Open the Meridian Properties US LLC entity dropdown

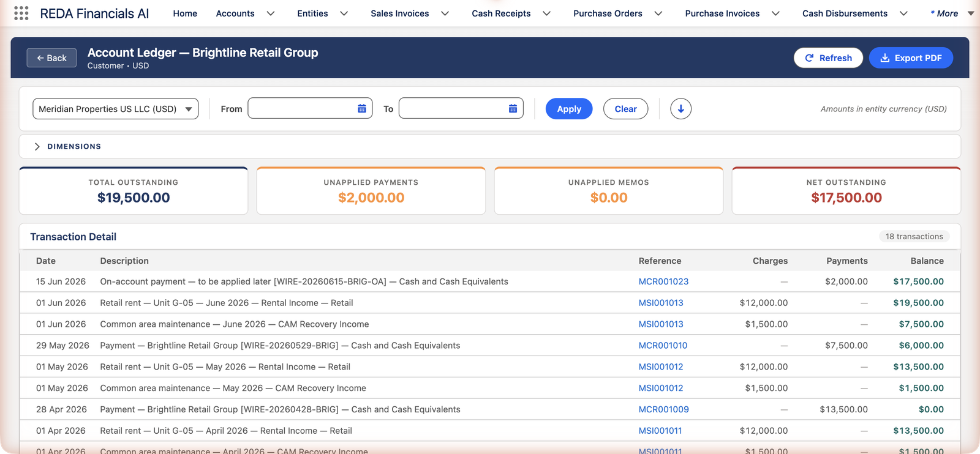coord(115,109)
